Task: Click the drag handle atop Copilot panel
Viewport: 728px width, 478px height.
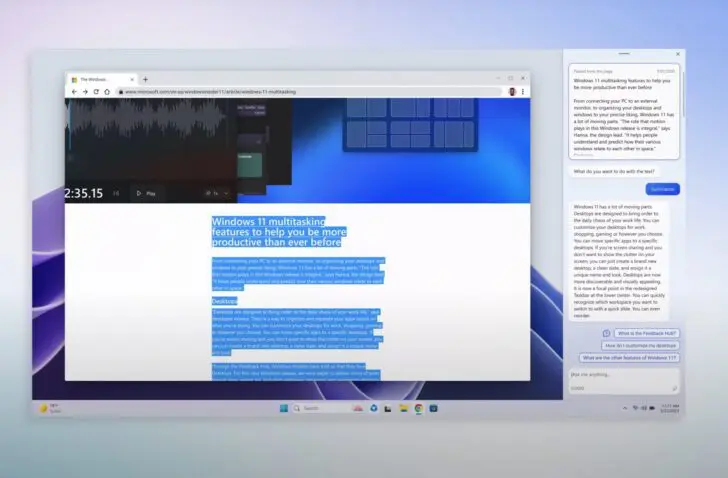Action: [x=624, y=54]
